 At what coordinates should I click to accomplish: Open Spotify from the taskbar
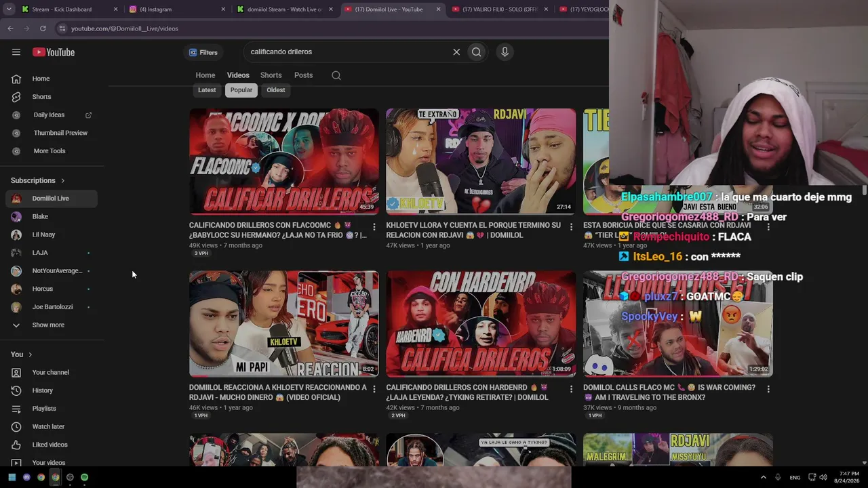coord(84,477)
